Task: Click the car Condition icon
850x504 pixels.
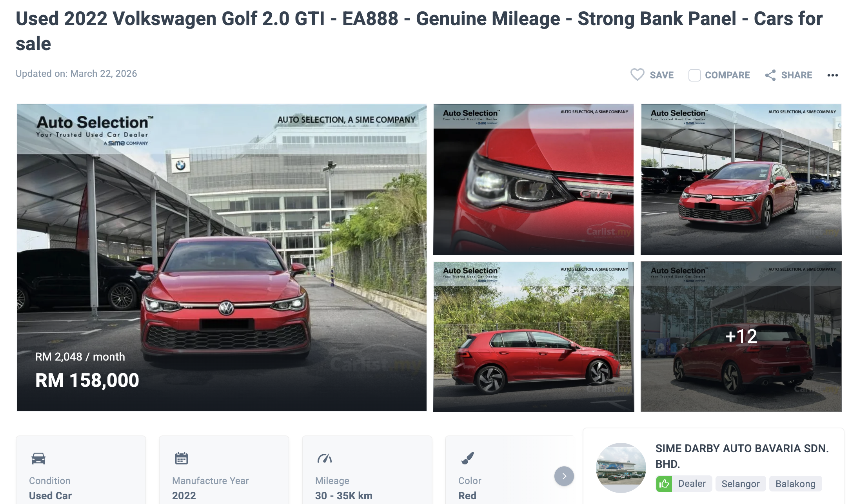Action: 38,458
